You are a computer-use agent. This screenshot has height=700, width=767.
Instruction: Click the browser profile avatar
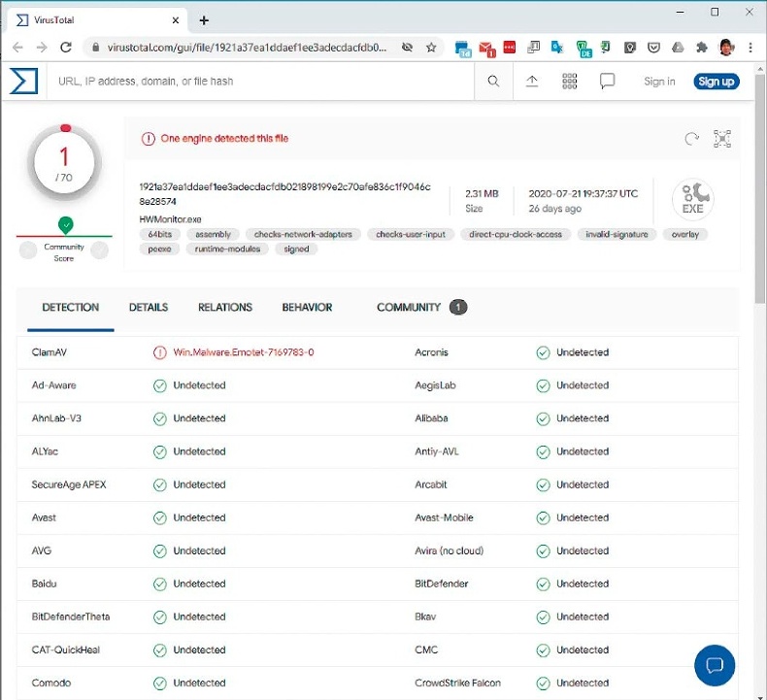click(x=726, y=48)
